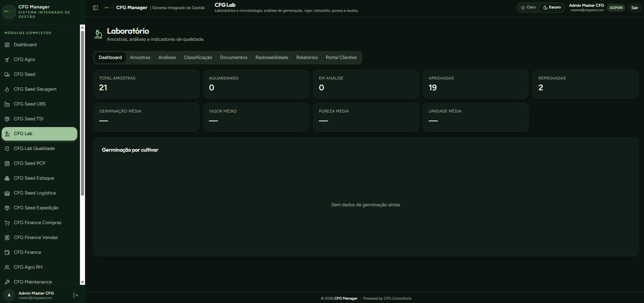This screenshot has width=644, height=303.
Task: Switch theme to Claro
Action: [x=528, y=7]
